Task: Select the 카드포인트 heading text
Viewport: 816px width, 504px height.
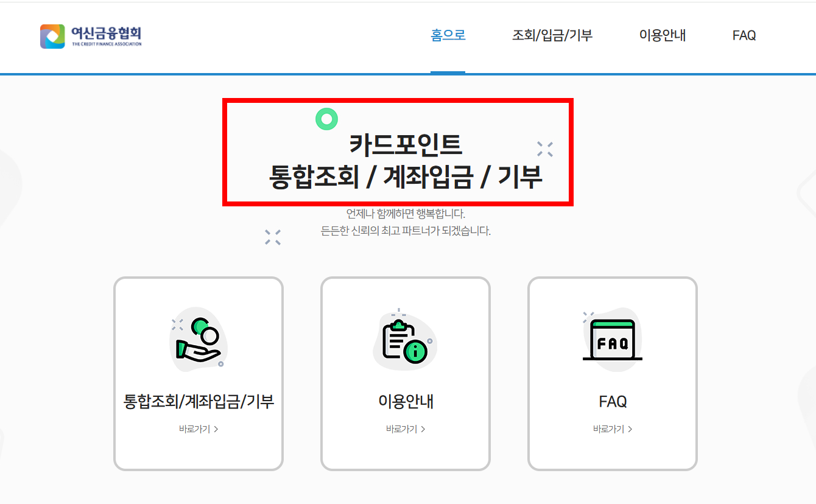Action: tap(406, 144)
